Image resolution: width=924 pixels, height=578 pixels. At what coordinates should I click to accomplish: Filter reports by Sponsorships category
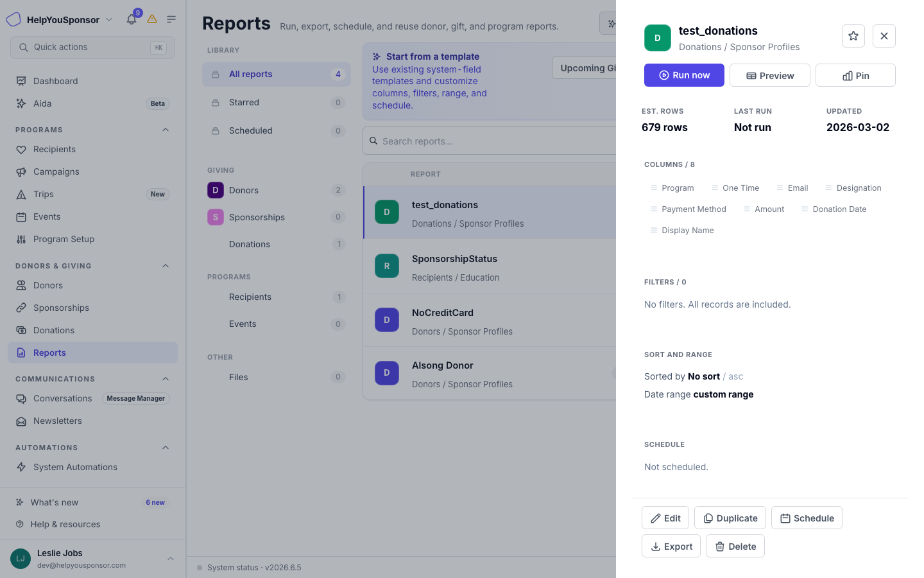pyautogui.click(x=277, y=217)
